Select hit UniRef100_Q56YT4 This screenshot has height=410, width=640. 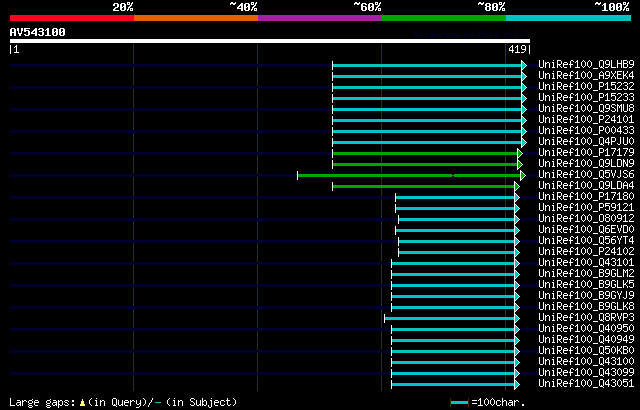586,241
